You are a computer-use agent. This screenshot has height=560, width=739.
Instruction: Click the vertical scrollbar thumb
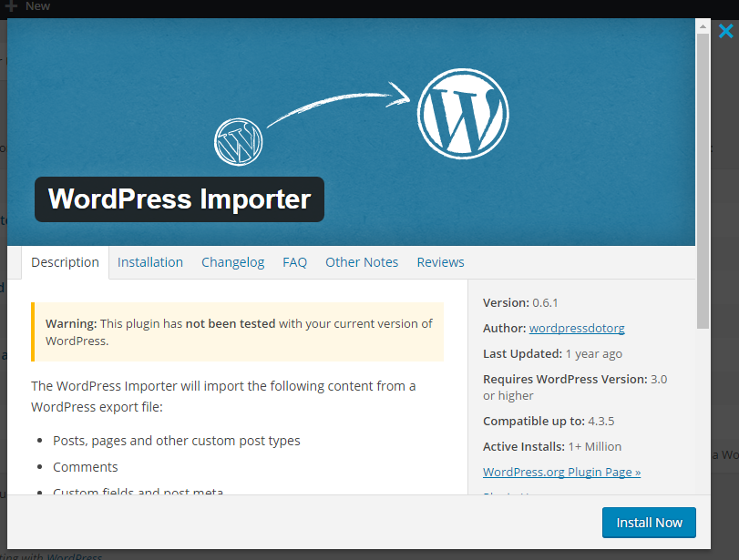click(x=703, y=181)
